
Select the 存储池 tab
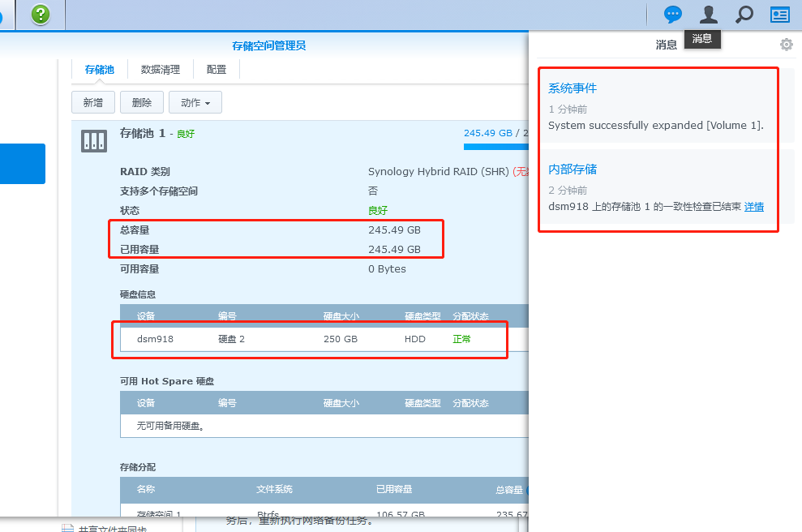click(99, 70)
